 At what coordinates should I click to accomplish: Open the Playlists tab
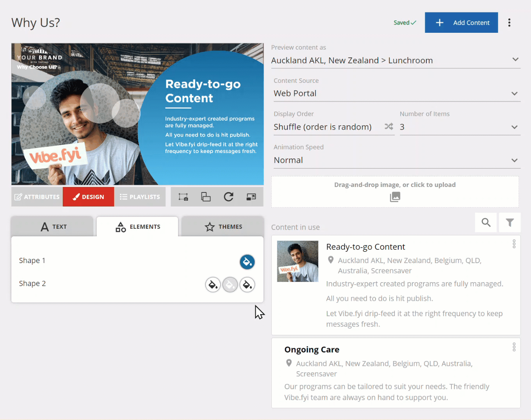(x=140, y=197)
